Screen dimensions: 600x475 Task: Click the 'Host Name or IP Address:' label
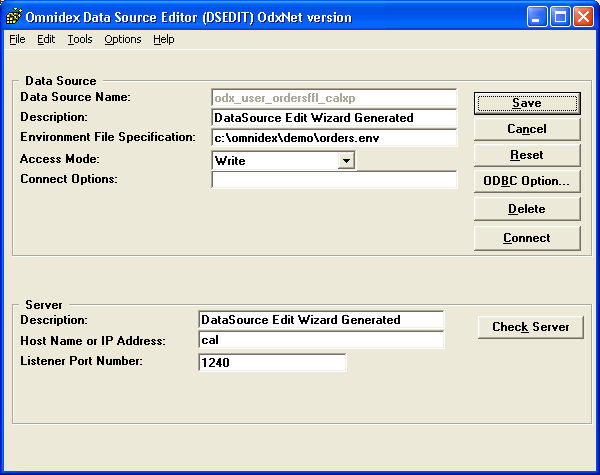pos(93,341)
